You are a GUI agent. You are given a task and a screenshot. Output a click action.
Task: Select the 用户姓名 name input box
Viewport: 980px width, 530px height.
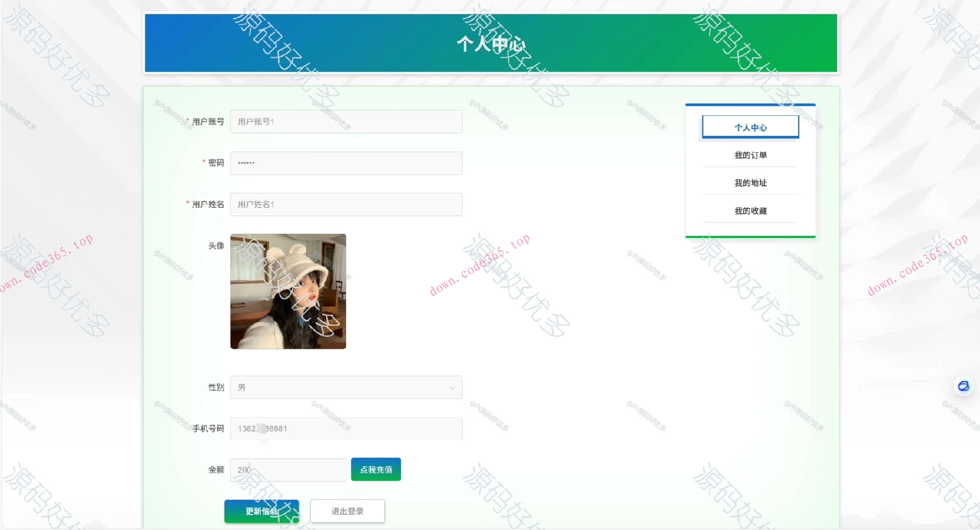pyautogui.click(x=346, y=204)
